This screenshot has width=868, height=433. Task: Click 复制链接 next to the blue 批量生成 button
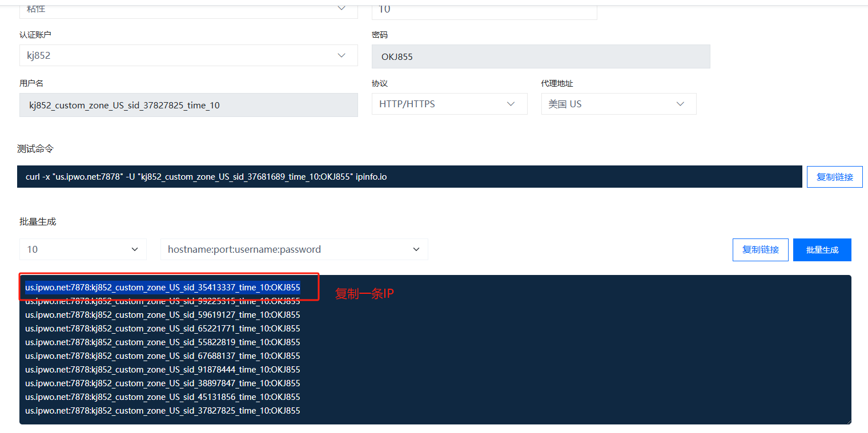click(x=760, y=250)
